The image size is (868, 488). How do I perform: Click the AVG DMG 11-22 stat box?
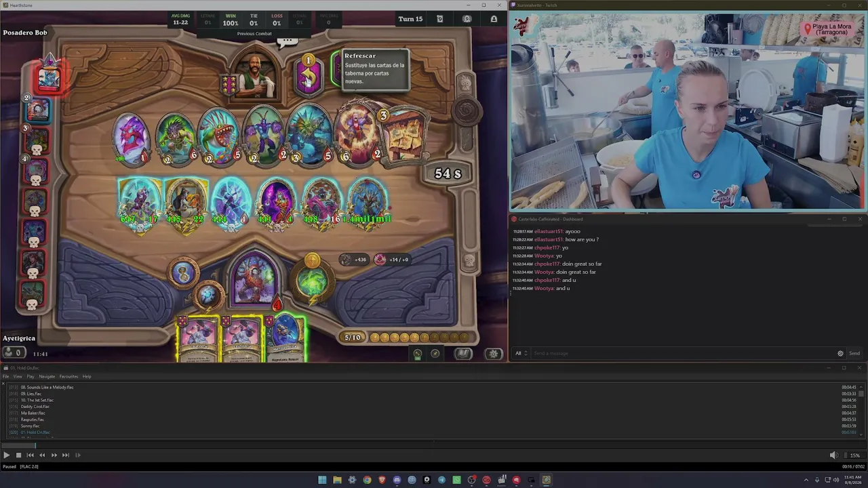tap(180, 20)
